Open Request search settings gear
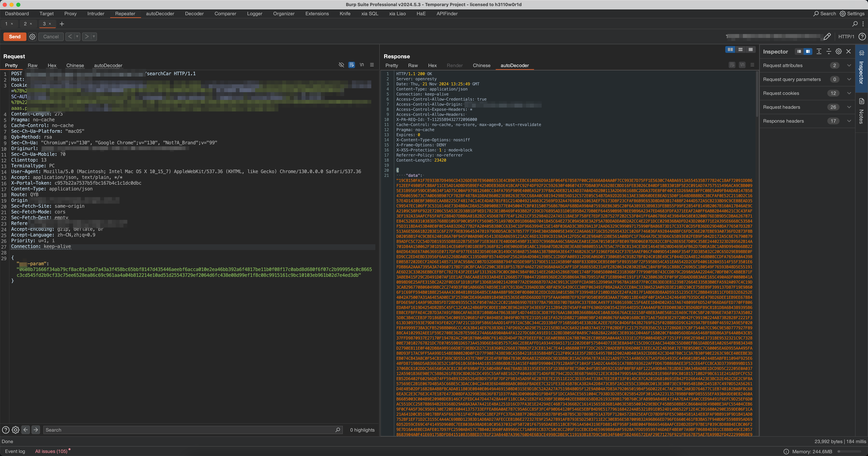Viewport: 868px width, 456px height. coord(15,430)
